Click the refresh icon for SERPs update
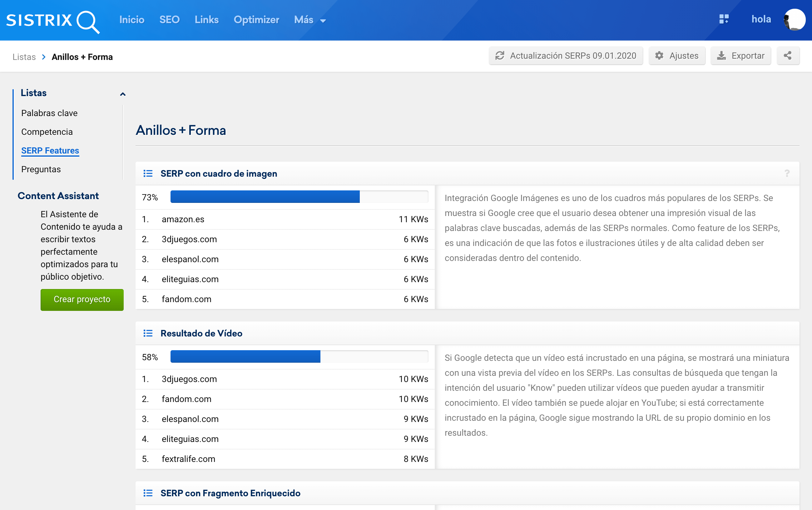Screen dimensions: 812x510 (499, 56)
